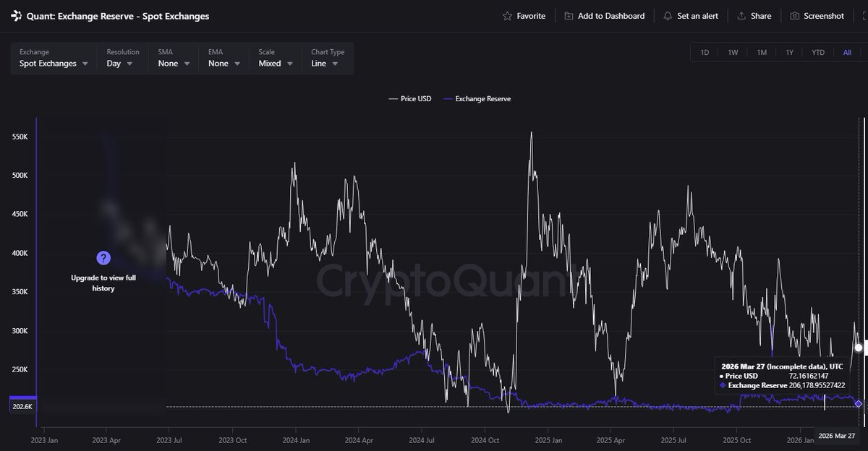Viewport: 868px width, 451px height.
Task: Click the 550K y-axis label
Action: click(19, 137)
